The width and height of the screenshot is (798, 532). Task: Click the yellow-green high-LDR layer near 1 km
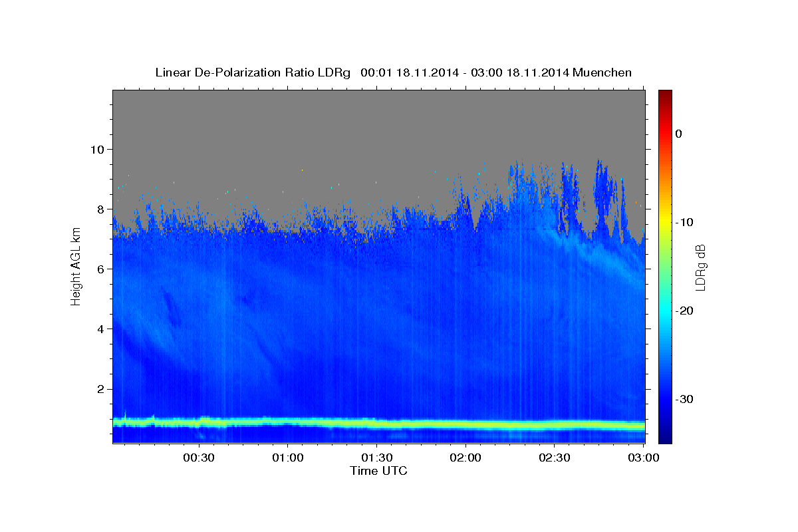pyautogui.click(x=378, y=423)
